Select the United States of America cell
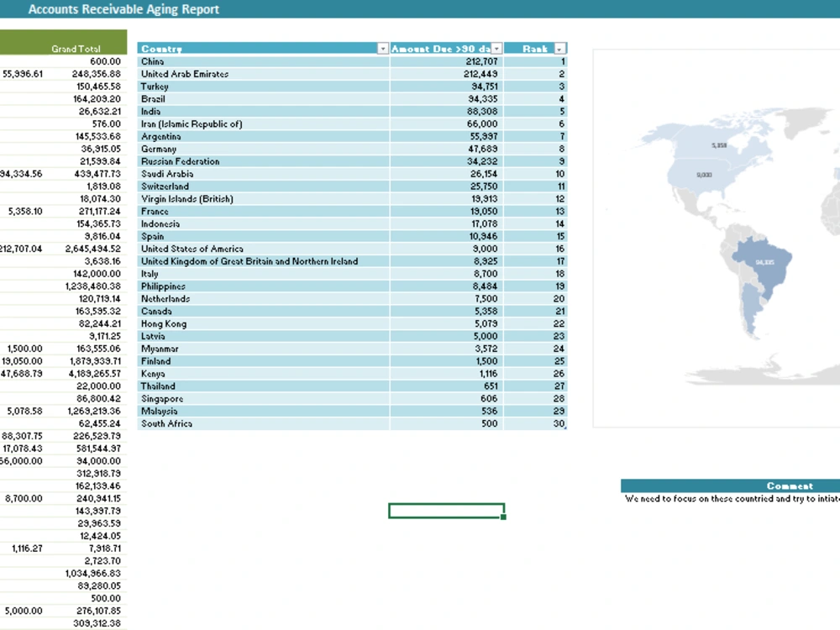 (263, 249)
